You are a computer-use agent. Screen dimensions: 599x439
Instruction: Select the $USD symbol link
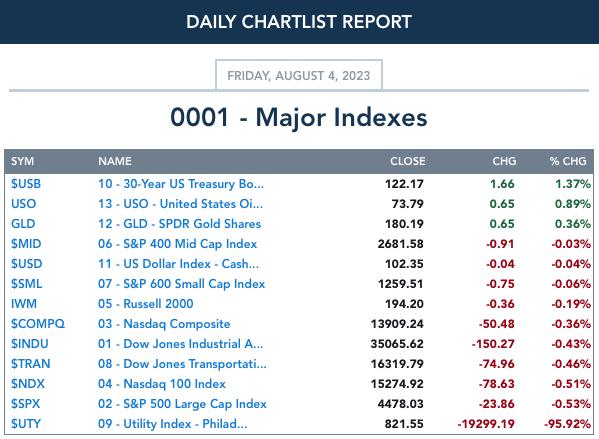(x=26, y=264)
